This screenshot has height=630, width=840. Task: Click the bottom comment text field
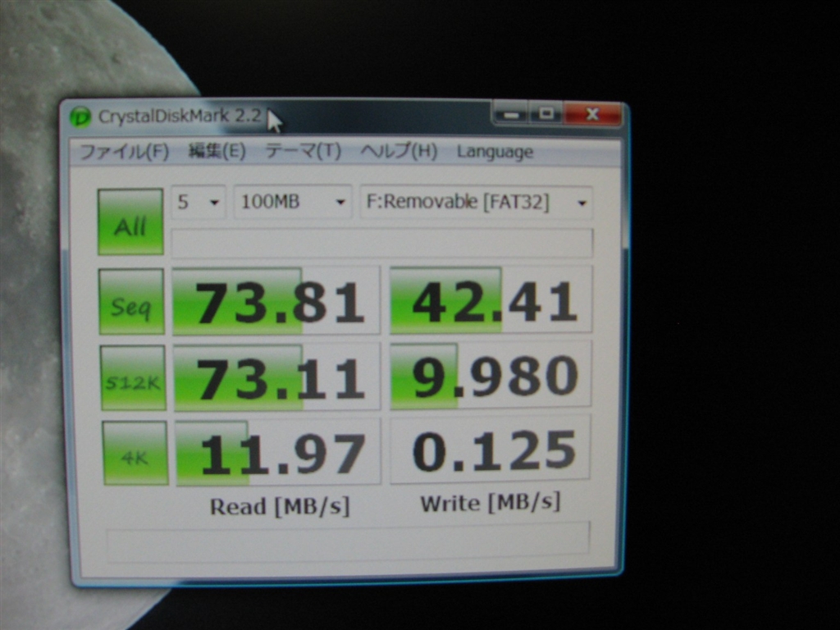pos(348,542)
